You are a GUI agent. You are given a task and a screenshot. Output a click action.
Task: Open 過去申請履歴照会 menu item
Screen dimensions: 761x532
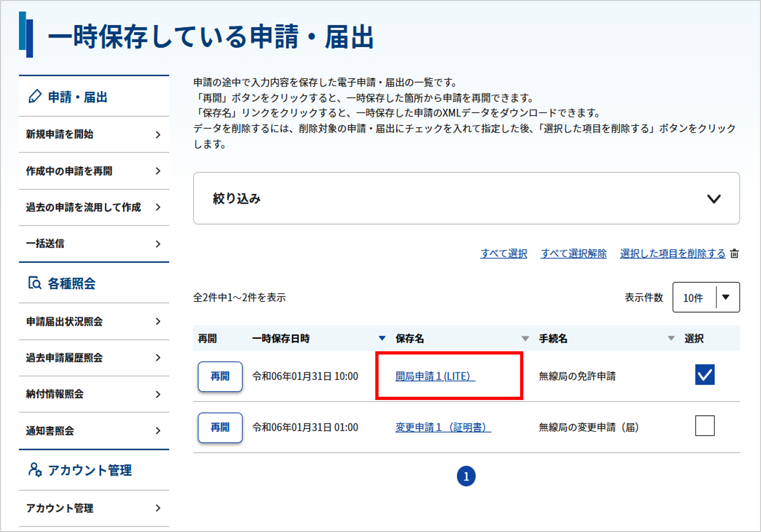(x=94, y=358)
